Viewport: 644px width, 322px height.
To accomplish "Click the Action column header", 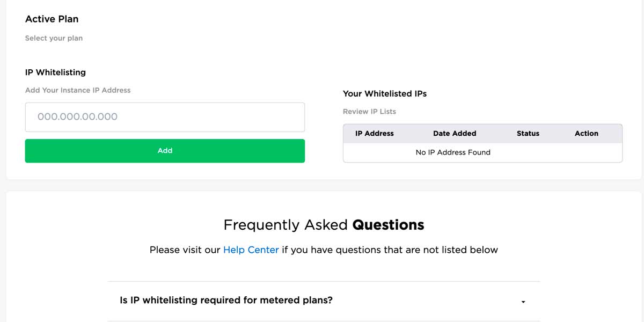I will 586,133.
